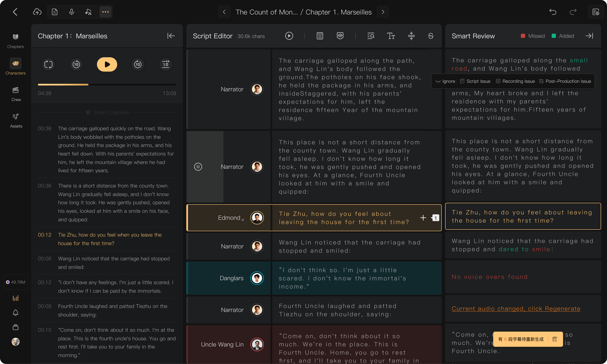Mark as Script Issue
The height and width of the screenshot is (364, 607).
475,81
